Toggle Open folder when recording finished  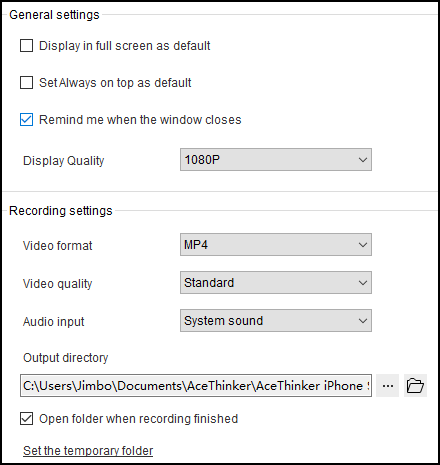[26, 419]
